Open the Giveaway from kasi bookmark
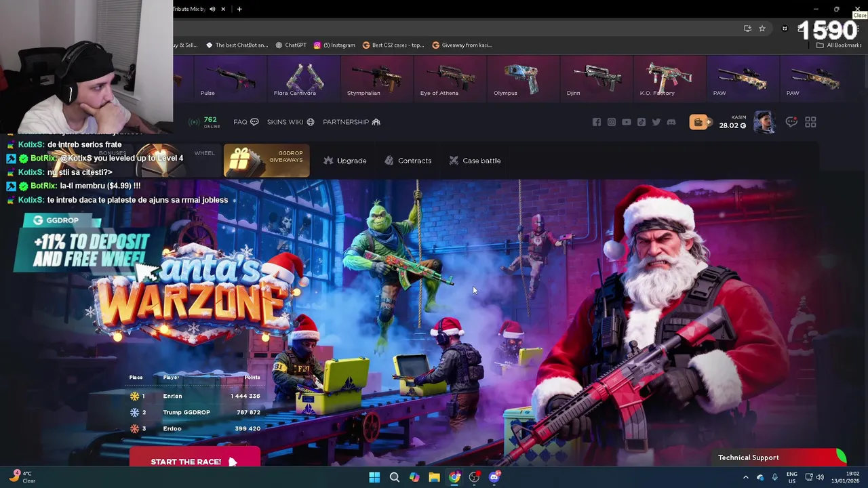This screenshot has height=488, width=868. [462, 45]
